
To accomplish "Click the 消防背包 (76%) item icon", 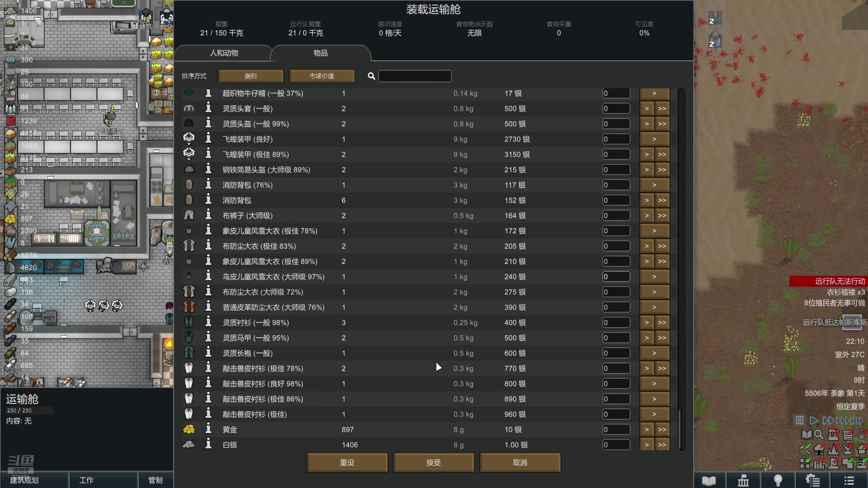I will click(x=189, y=185).
